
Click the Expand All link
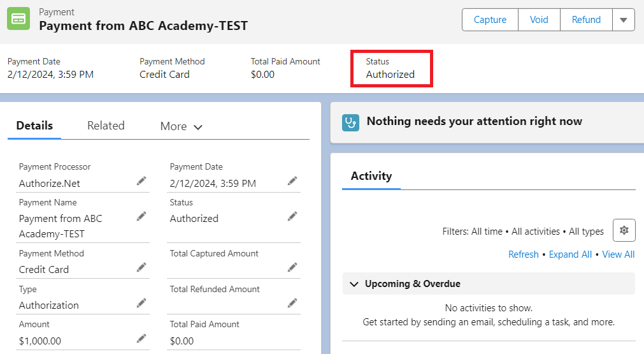[570, 254]
